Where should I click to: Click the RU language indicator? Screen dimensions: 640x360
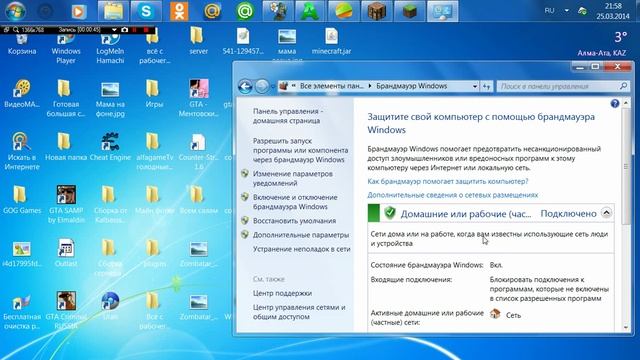pyautogui.click(x=549, y=11)
